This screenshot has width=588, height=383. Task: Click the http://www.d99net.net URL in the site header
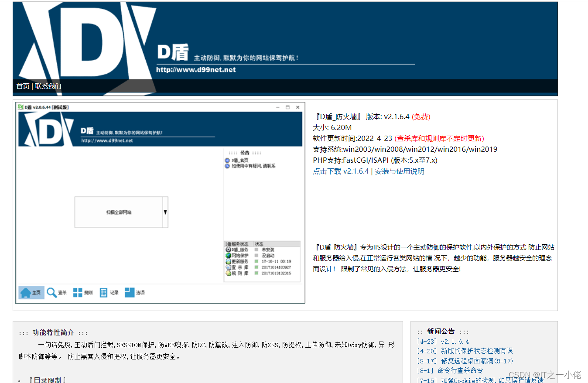click(196, 70)
